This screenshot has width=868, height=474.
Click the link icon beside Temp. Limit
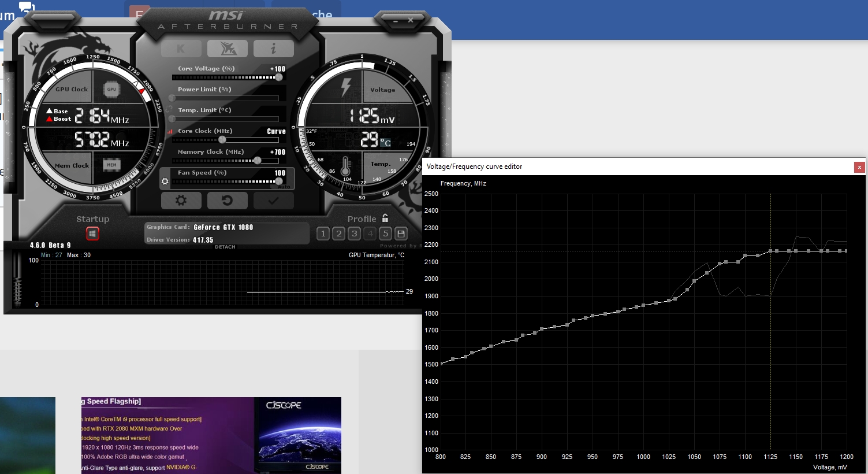point(170,109)
